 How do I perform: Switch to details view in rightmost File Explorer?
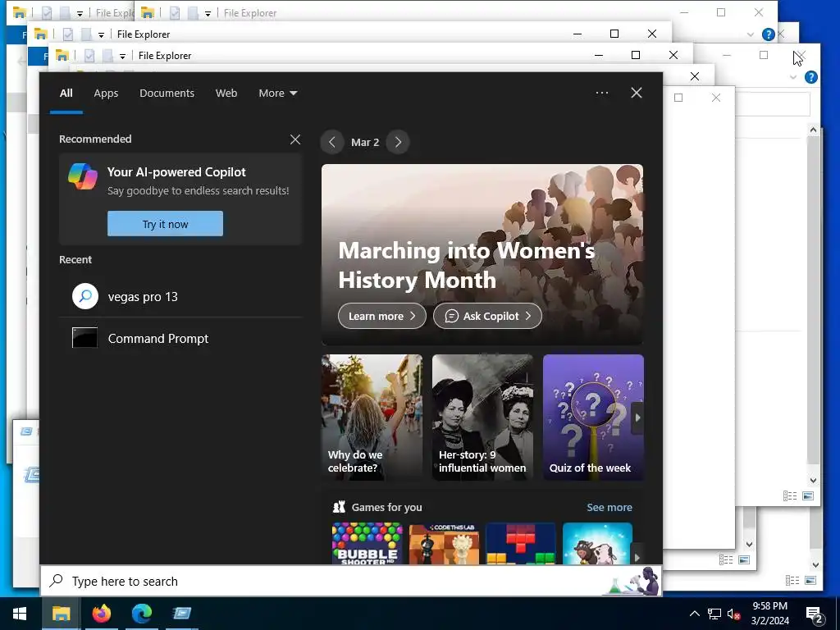pos(792,580)
